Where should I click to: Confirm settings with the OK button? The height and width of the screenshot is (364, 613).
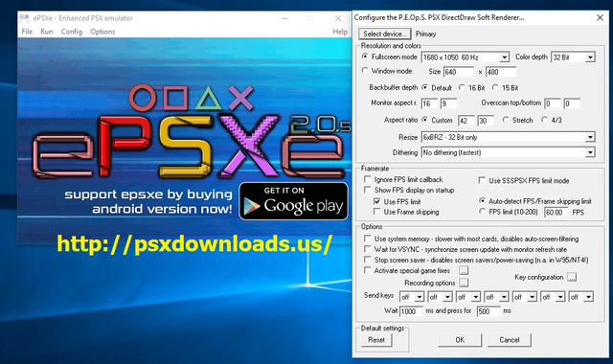(x=460, y=340)
